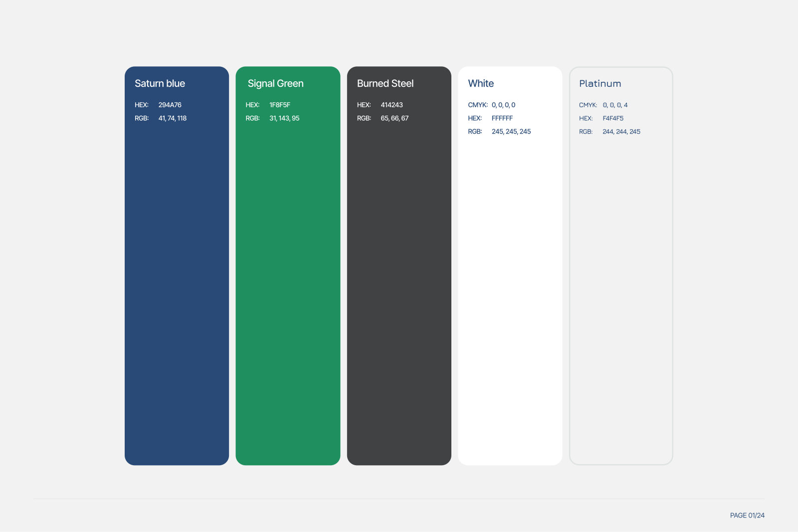
Task: Click the 'White' title text
Action: pyautogui.click(x=481, y=83)
